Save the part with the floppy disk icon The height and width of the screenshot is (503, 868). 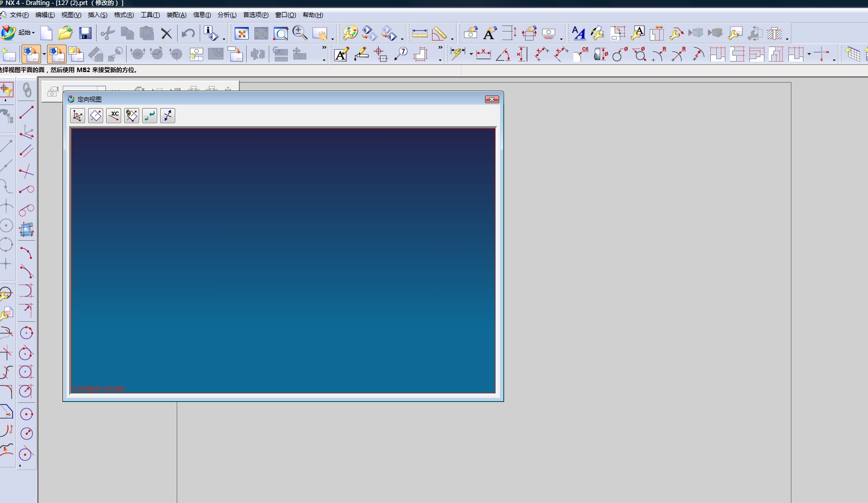(85, 34)
